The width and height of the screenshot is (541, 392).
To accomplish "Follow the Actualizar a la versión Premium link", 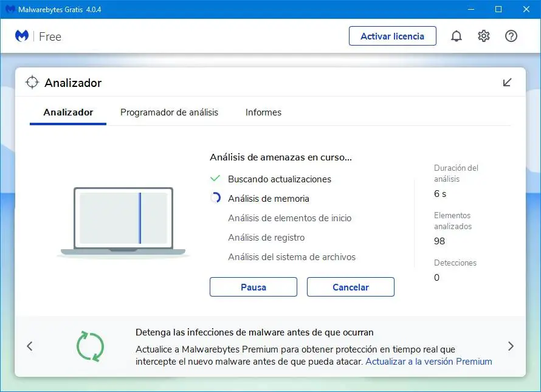I will [429, 361].
